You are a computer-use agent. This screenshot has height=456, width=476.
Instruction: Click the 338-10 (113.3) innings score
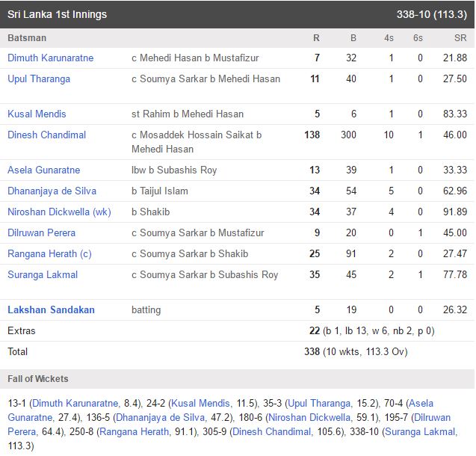pos(432,14)
